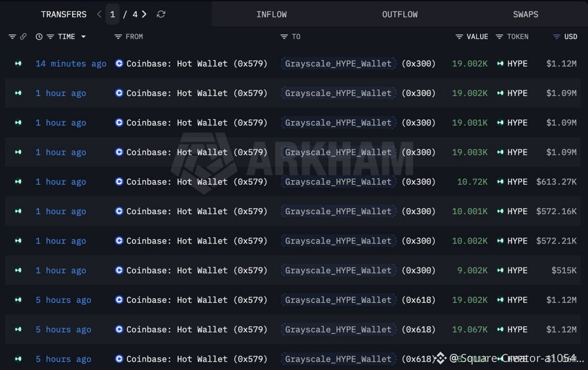Toggle the TIME sort arrow

pos(83,37)
